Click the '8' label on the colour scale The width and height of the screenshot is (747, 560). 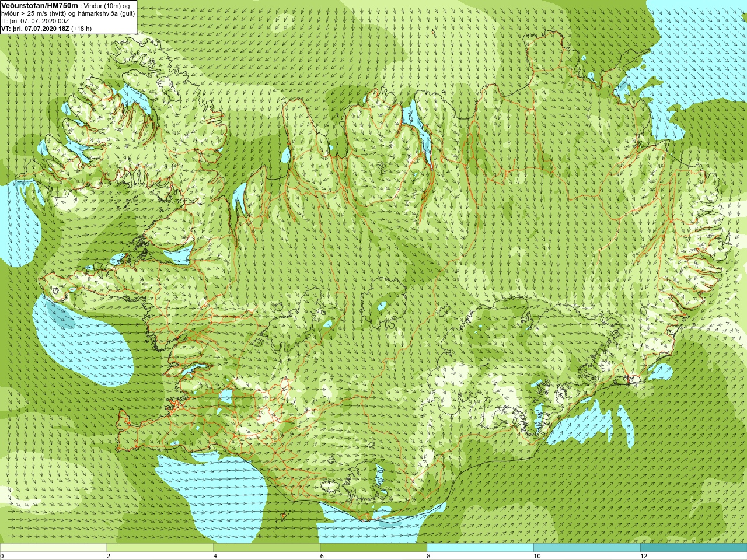click(x=428, y=556)
